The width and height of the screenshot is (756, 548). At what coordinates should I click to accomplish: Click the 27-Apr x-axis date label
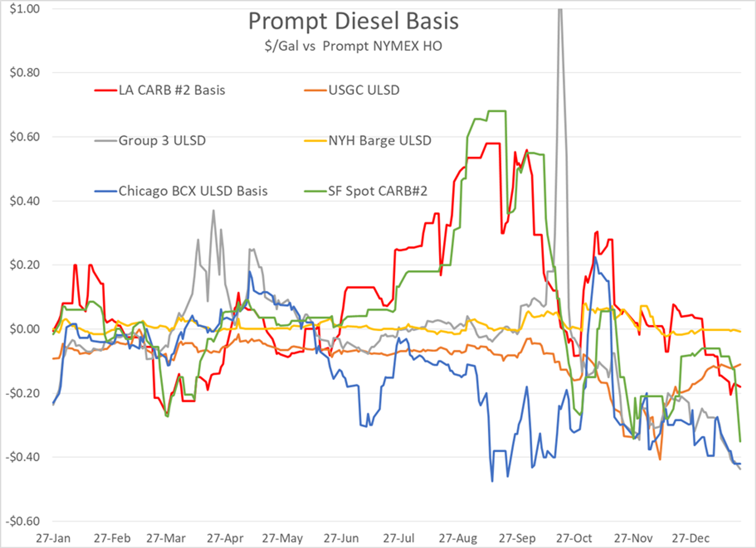point(225,538)
